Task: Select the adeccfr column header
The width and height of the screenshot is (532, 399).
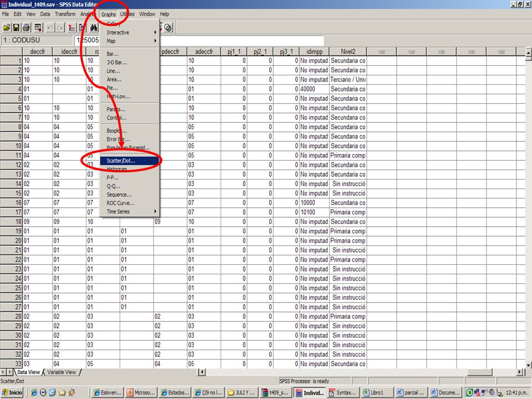Action: click(x=204, y=52)
